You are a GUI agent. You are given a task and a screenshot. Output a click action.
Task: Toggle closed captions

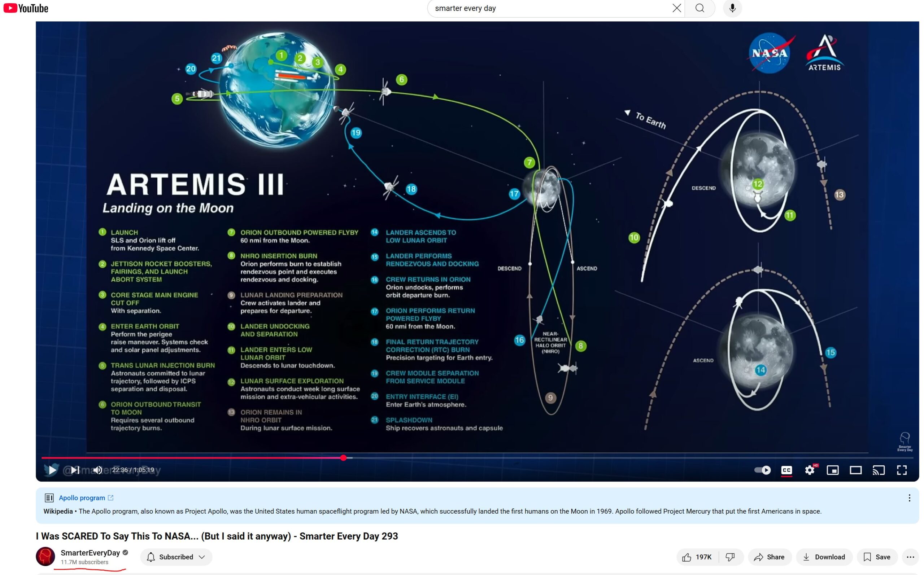click(786, 470)
